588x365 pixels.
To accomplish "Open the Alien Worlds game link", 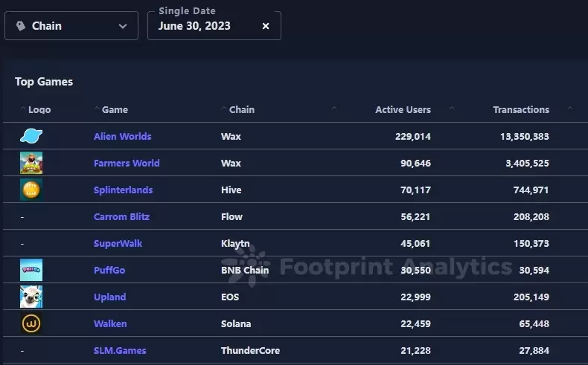I will click(122, 136).
